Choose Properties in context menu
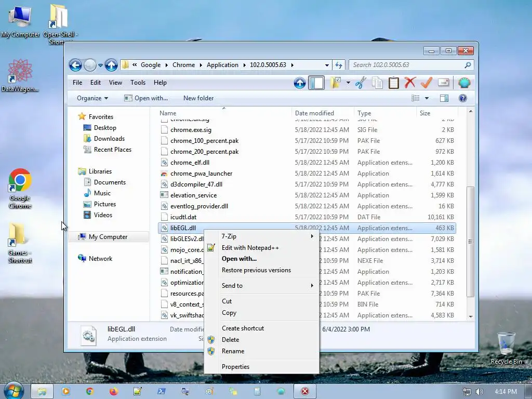Image resolution: width=532 pixels, height=399 pixels. [x=262, y=367]
